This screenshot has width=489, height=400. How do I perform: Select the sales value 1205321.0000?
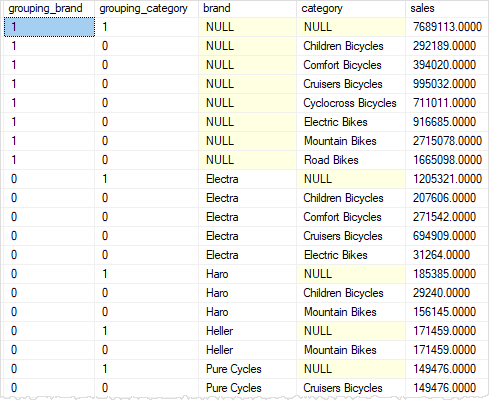click(x=447, y=179)
